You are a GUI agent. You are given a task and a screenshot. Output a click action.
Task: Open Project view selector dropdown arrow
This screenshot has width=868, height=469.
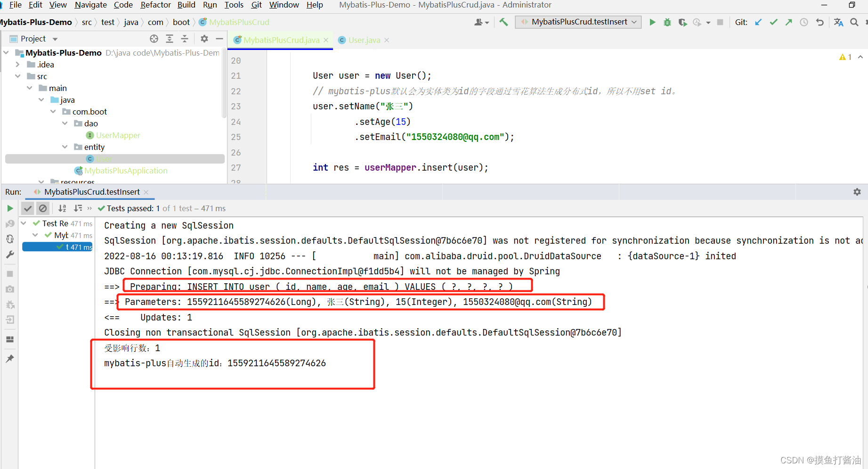pyautogui.click(x=55, y=39)
